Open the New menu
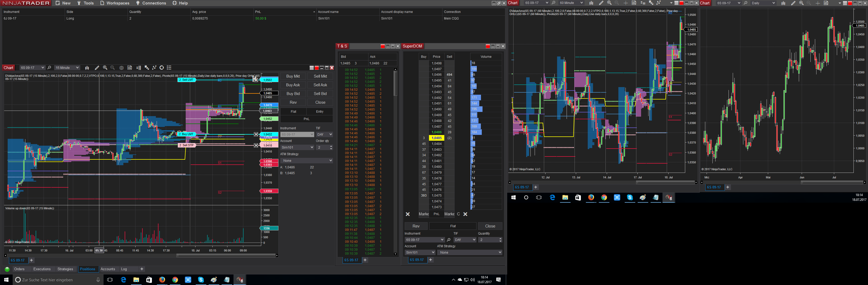 coord(63,3)
